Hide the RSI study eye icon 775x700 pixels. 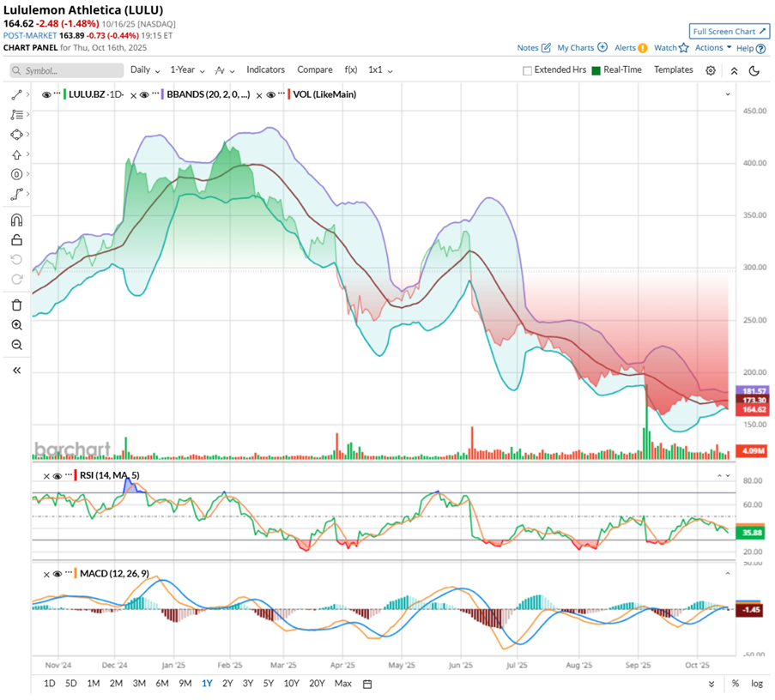pyautogui.click(x=58, y=476)
